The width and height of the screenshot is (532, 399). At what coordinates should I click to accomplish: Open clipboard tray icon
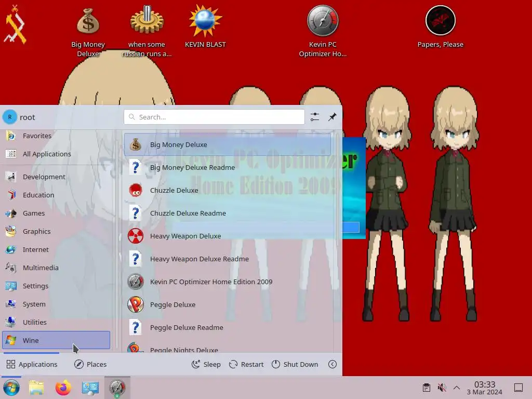click(427, 388)
